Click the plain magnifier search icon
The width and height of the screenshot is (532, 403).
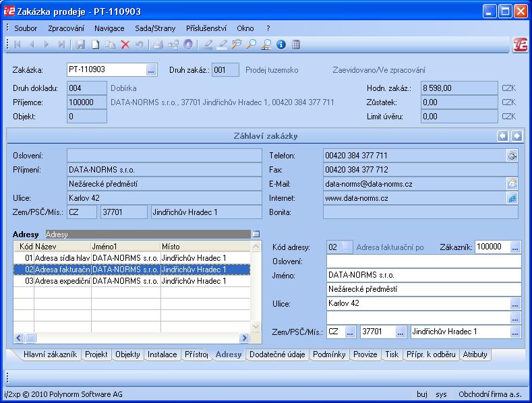251,44
